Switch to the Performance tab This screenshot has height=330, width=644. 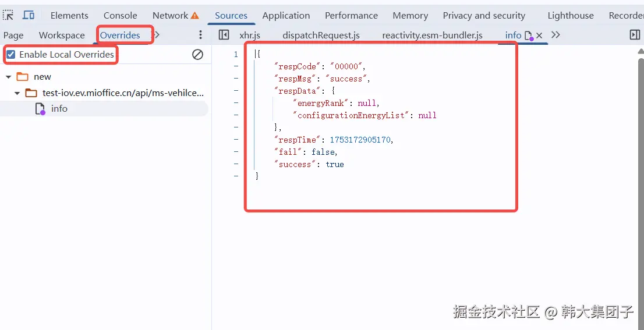[x=351, y=15]
